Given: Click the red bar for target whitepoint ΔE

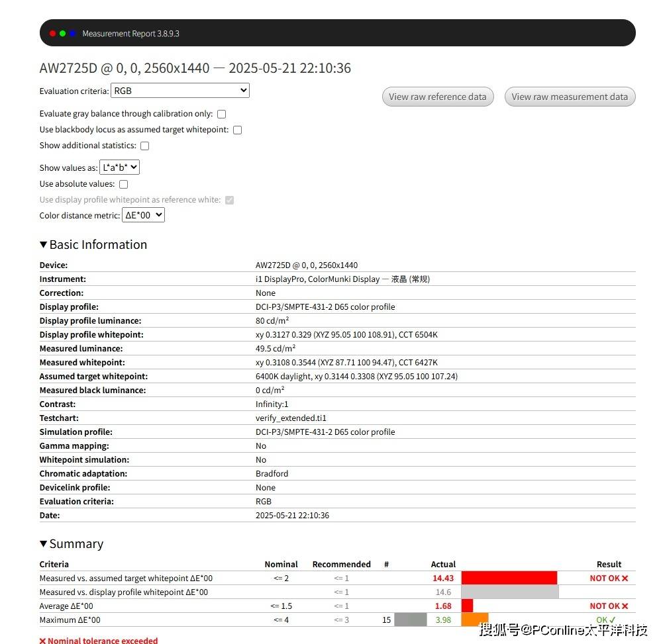Looking at the screenshot, I should 509,578.
